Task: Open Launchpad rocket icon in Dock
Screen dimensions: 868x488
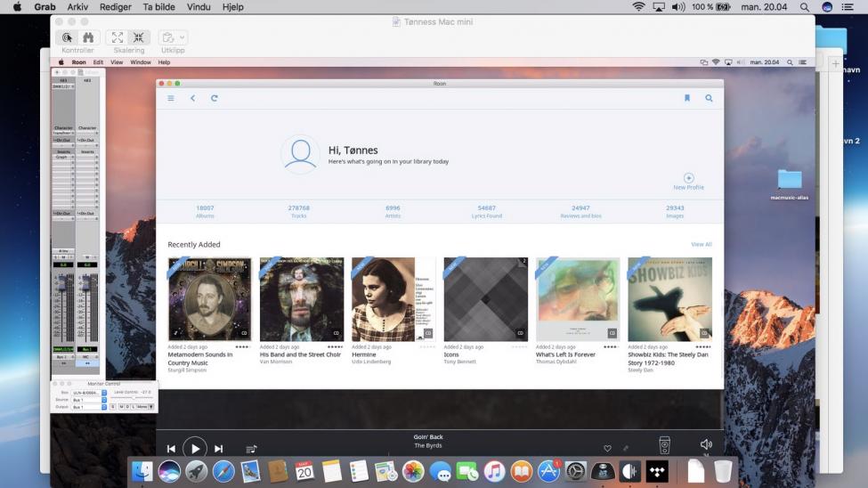Action: coord(196,472)
